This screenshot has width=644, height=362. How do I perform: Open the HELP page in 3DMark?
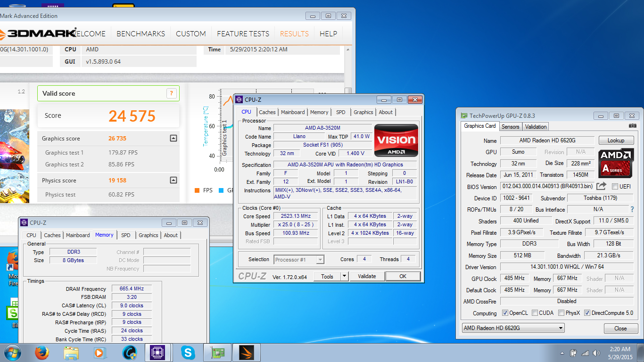click(x=328, y=33)
